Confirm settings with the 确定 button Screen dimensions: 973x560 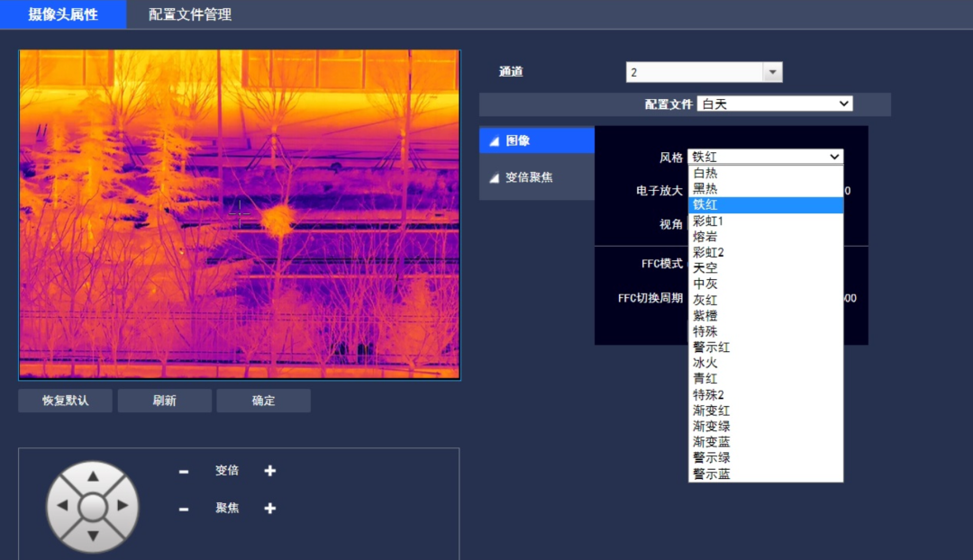[x=263, y=401]
